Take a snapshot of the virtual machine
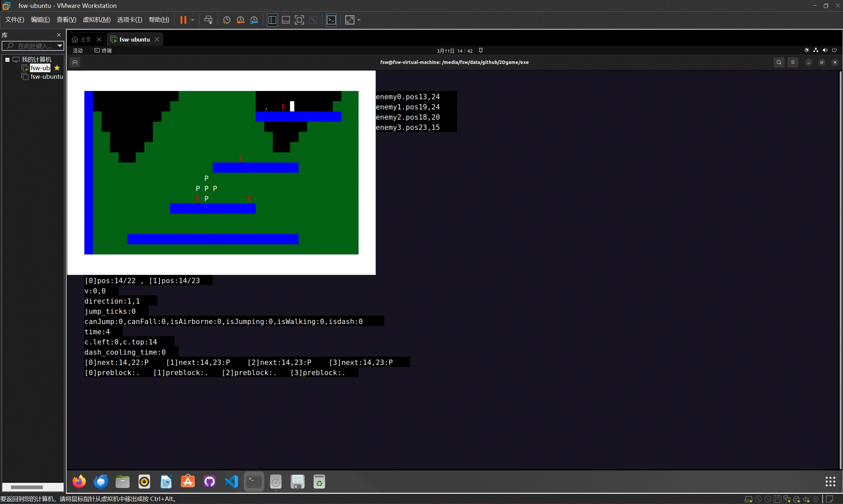Image resolution: width=843 pixels, height=504 pixels. pos(227,20)
